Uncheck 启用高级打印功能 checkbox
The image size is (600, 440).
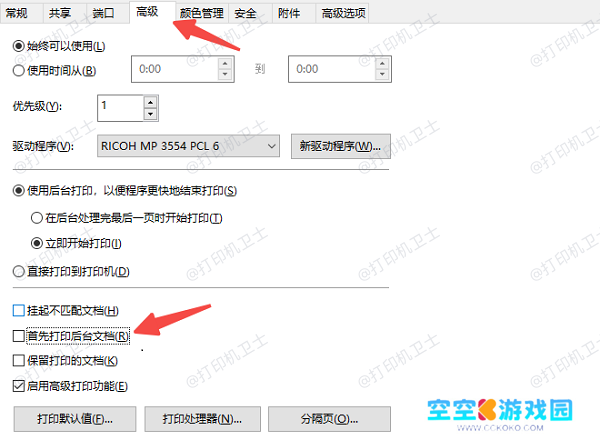18,386
